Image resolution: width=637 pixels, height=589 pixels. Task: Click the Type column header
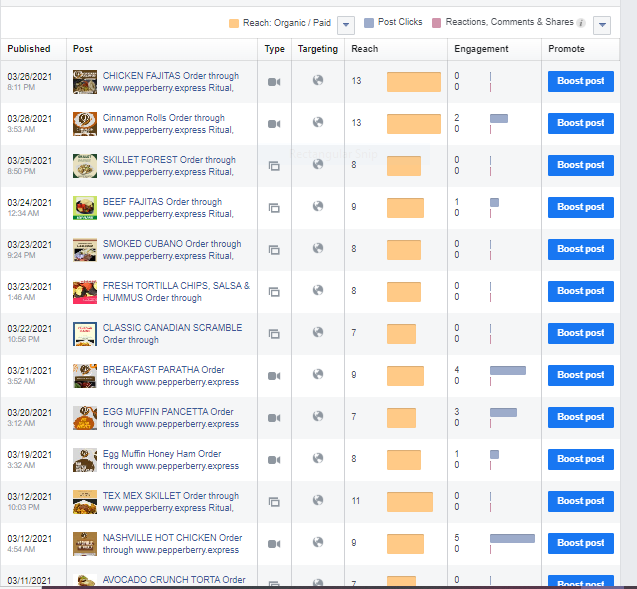(x=275, y=49)
